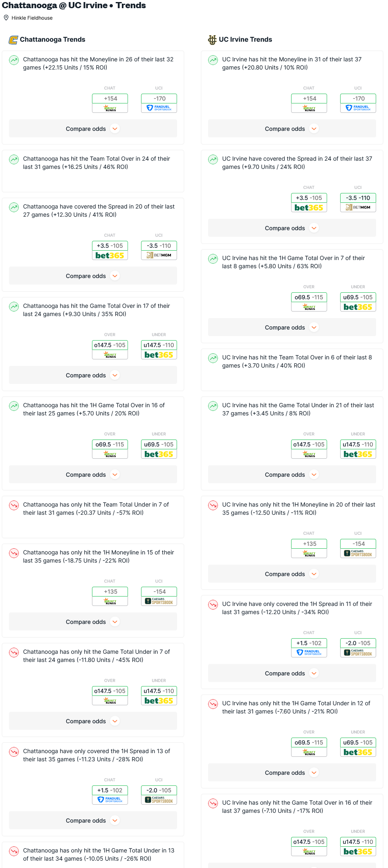The width and height of the screenshot is (388, 868).
Task: Select bet365 u147.5 -110 in UC Irvine Total Under
Action: point(358,449)
